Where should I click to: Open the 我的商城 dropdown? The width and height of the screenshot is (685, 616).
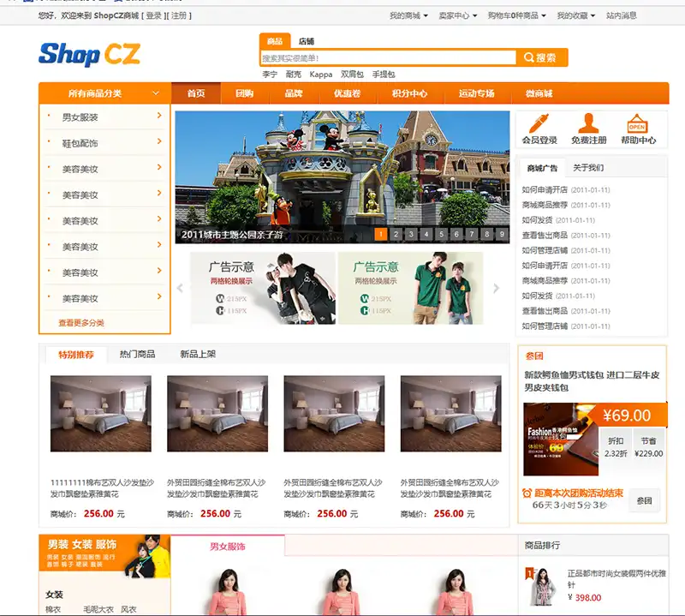pos(408,15)
